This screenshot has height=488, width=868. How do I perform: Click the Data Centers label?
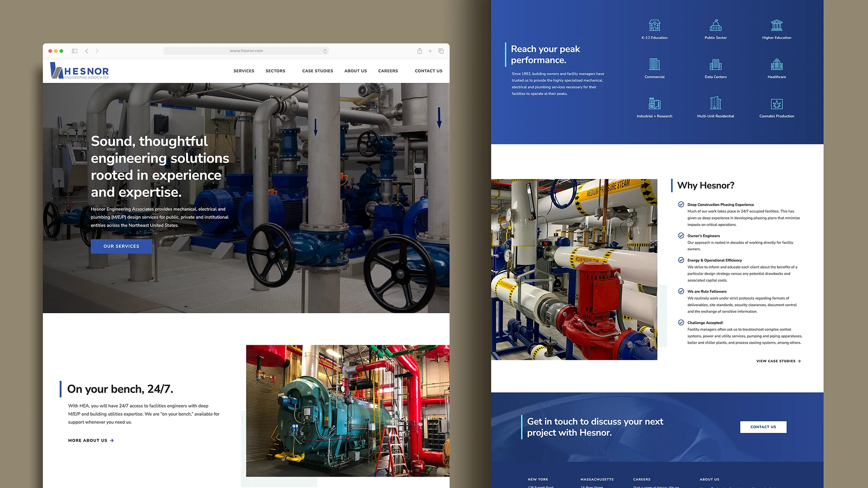click(x=716, y=77)
